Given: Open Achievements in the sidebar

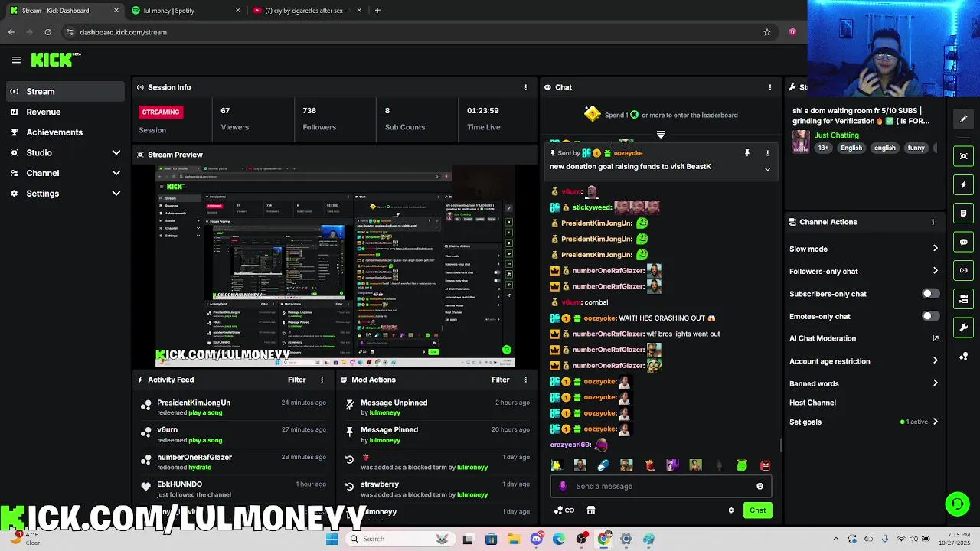Looking at the screenshot, I should 65,132.
